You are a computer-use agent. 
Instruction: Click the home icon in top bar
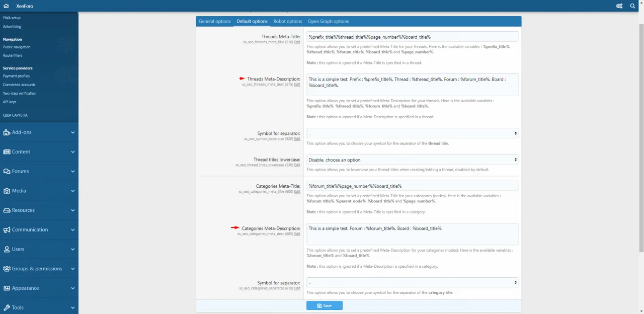click(7, 6)
